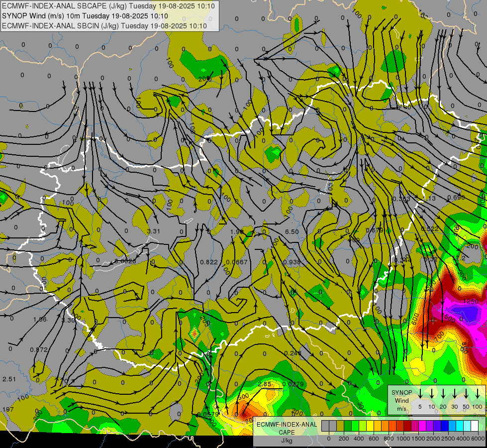
Task: Click the SBCIN title line in the header
Action: 104,26
